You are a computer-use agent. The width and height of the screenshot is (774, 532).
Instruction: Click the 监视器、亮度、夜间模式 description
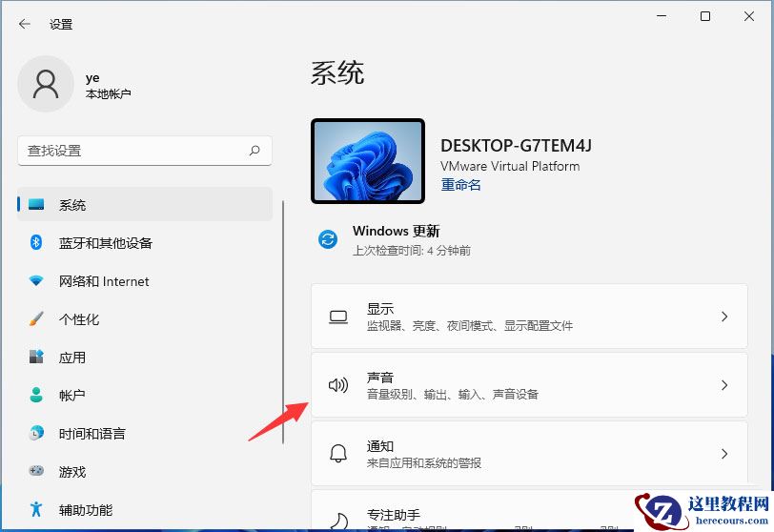click(469, 326)
